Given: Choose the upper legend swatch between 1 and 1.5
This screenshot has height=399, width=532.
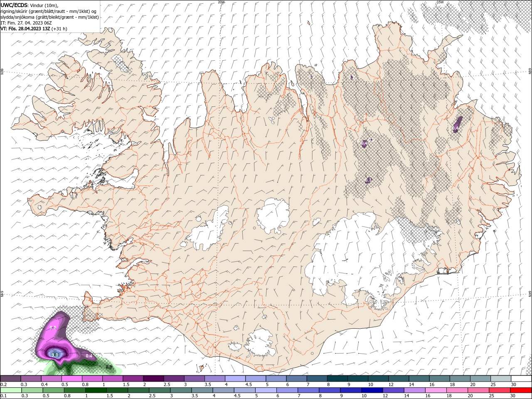Looking at the screenshot, I should coord(113,379).
